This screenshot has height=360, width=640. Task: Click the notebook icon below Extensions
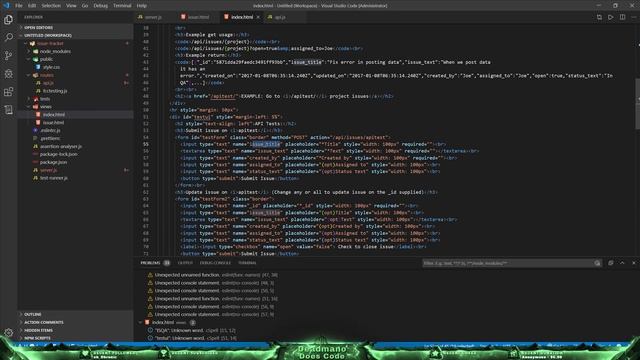point(8,110)
